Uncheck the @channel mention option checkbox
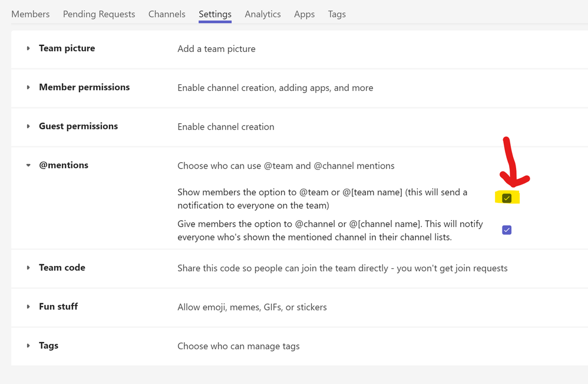This screenshot has height=384, width=588. click(507, 230)
